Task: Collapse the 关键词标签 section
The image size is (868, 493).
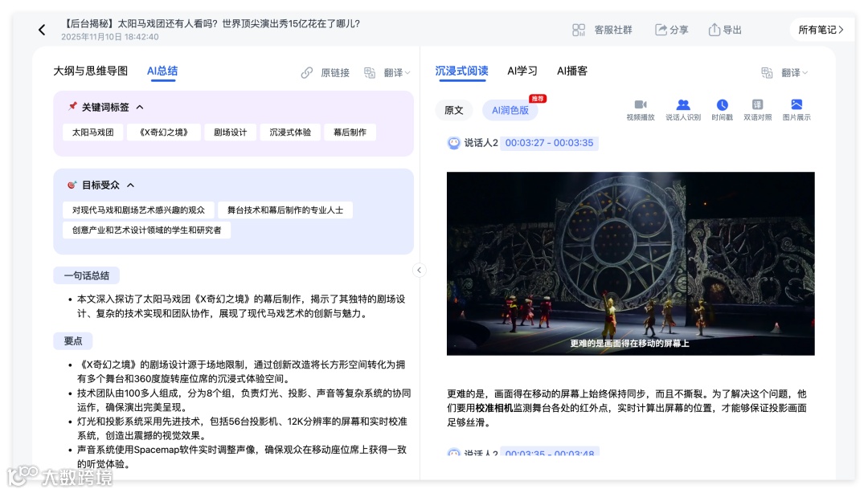Action: pos(140,108)
